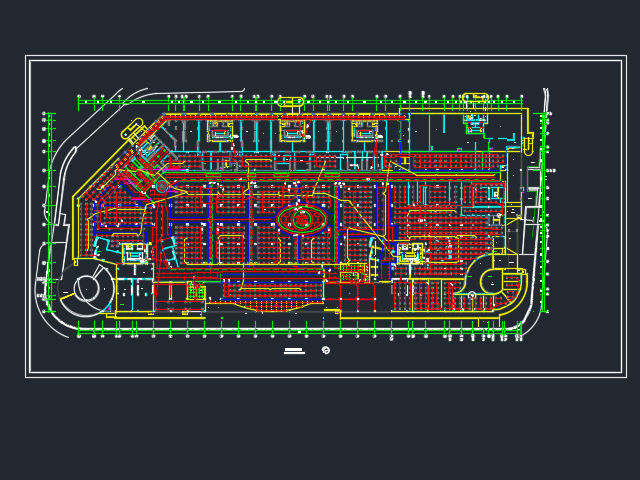This screenshot has height=480, width=640.
Task: Click the stair core in top-right room
Action: [x=475, y=124]
